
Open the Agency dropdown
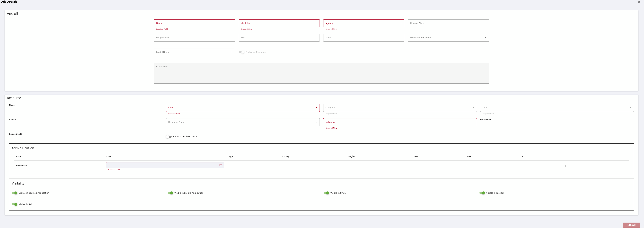click(363, 23)
